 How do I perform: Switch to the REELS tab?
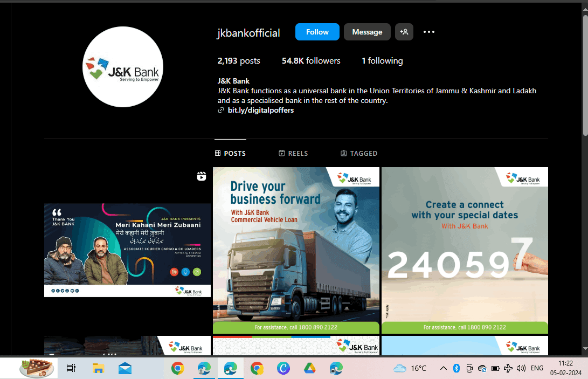[293, 153]
